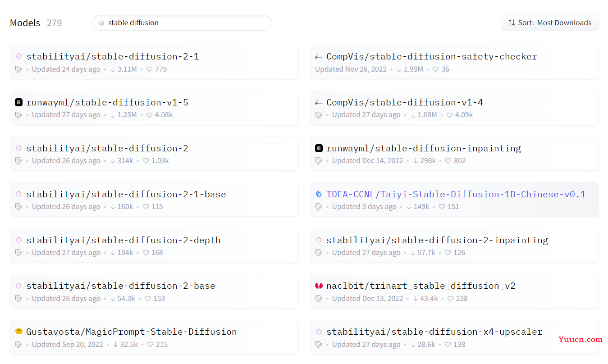Click the cube icon in search field
This screenshot has height=364, width=608.
[101, 23]
